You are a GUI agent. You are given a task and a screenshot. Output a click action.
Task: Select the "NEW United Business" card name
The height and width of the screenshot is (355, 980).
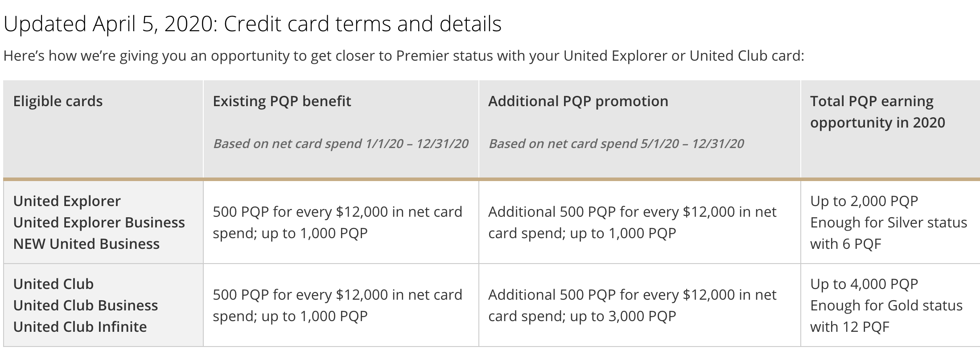[86, 244]
